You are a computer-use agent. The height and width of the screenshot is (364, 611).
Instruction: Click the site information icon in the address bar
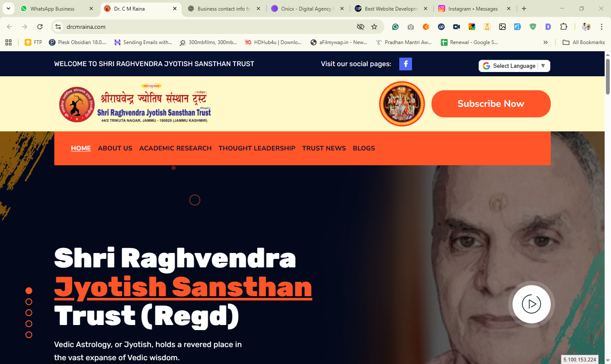(58, 27)
